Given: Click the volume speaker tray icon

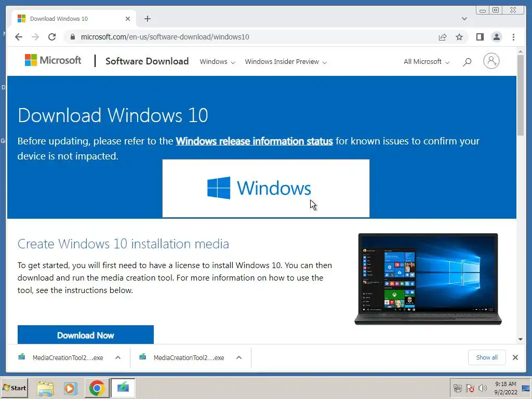Looking at the screenshot, I should coord(482,388).
